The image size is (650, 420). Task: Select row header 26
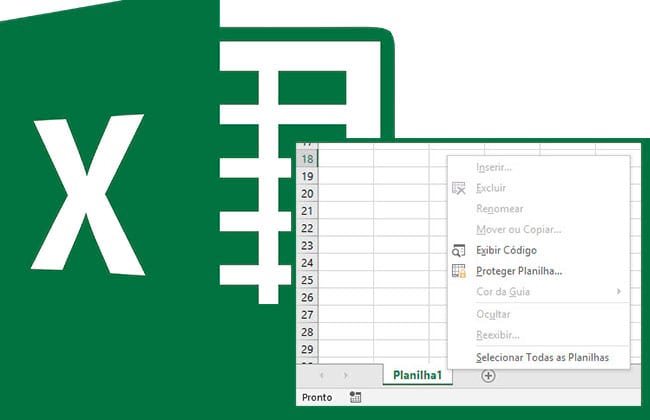point(307,297)
